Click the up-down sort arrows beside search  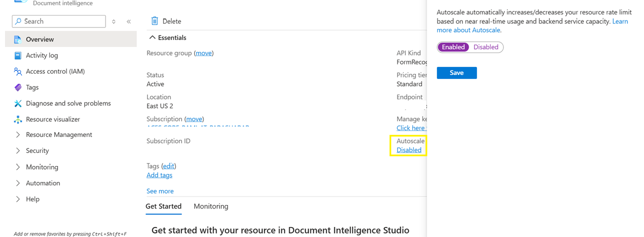point(114,21)
